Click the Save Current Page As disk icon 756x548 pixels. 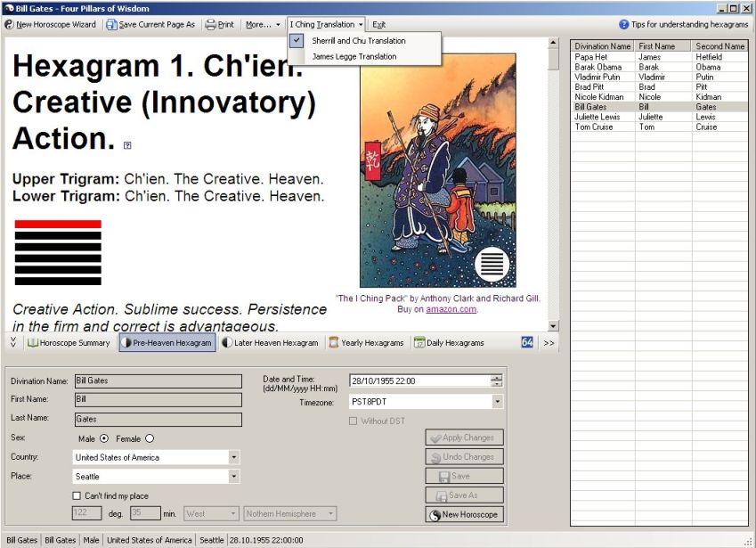[x=111, y=25]
